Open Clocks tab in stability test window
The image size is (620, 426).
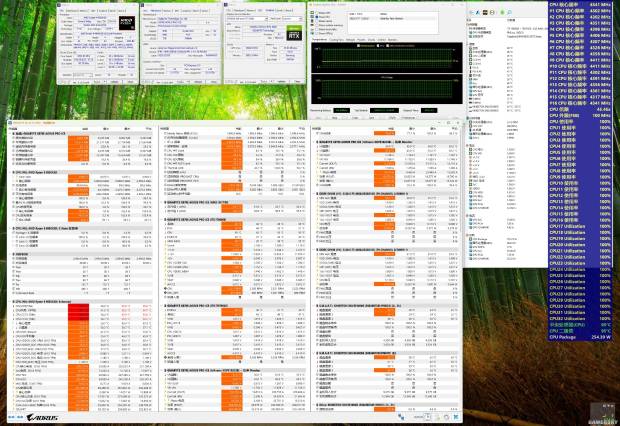point(371,40)
